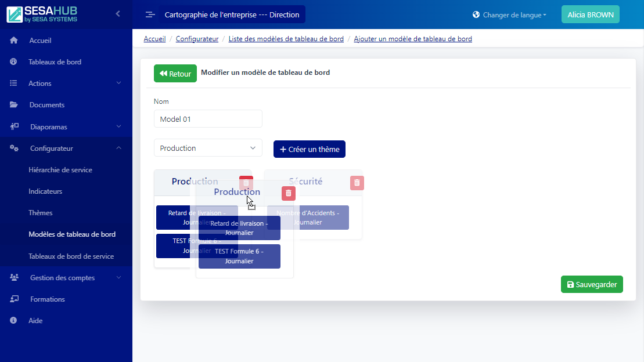Click the Accueil home icon in sidebar
The image size is (644, 362).
click(x=14, y=41)
